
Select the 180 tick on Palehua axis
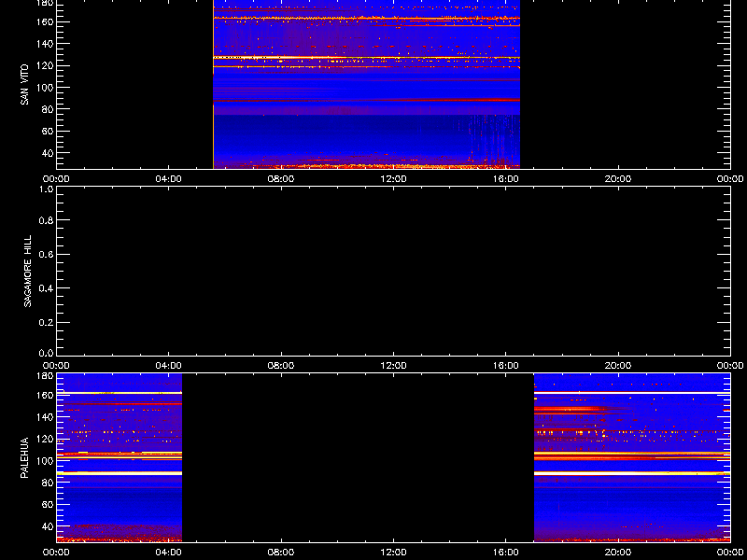[x=45, y=376]
